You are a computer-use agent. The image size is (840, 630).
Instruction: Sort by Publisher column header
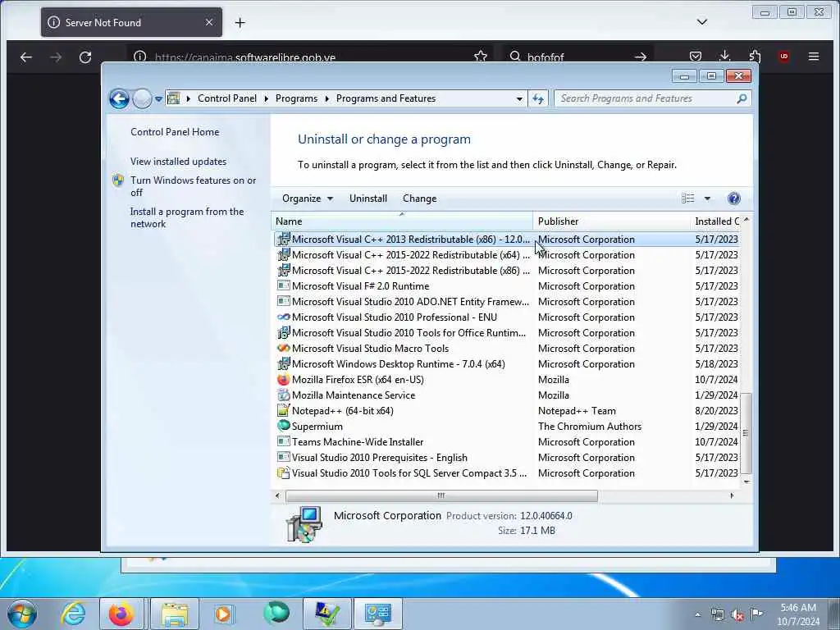611,221
